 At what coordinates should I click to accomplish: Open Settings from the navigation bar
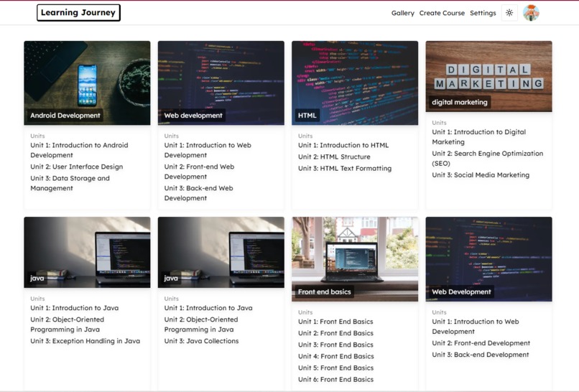click(x=483, y=13)
